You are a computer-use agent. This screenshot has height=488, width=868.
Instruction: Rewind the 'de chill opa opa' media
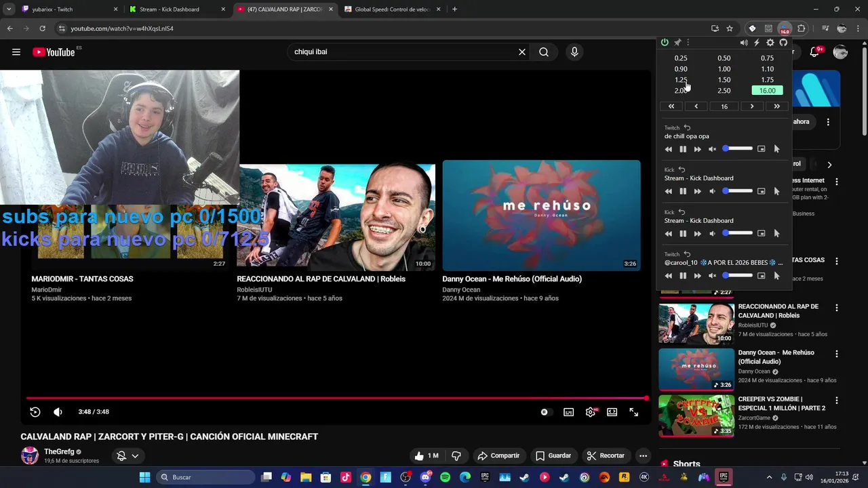[669, 149]
